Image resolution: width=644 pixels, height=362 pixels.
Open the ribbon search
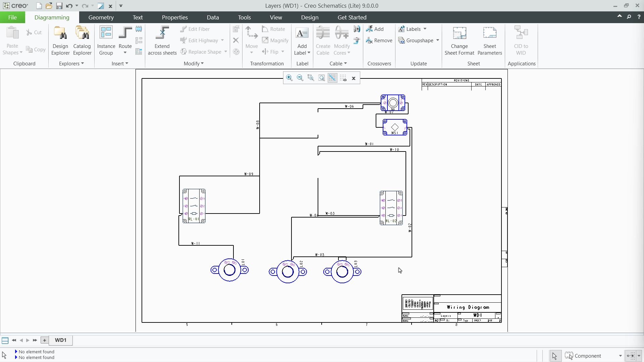point(629,17)
